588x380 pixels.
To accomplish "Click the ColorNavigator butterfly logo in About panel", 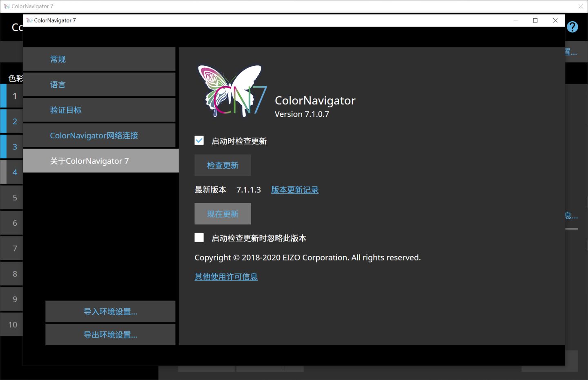I will 232,91.
